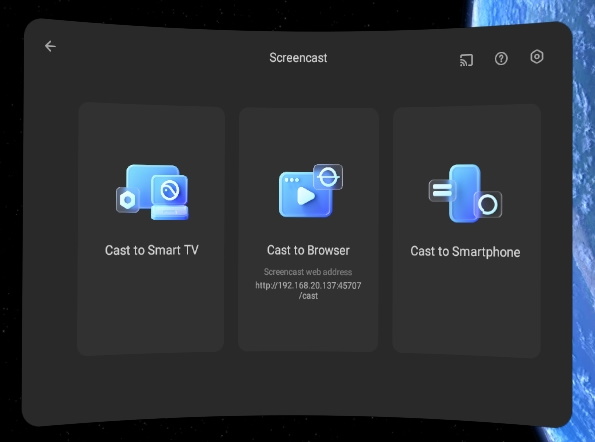
Task: Click empty lower area of Smart TV card
Action: 151,311
